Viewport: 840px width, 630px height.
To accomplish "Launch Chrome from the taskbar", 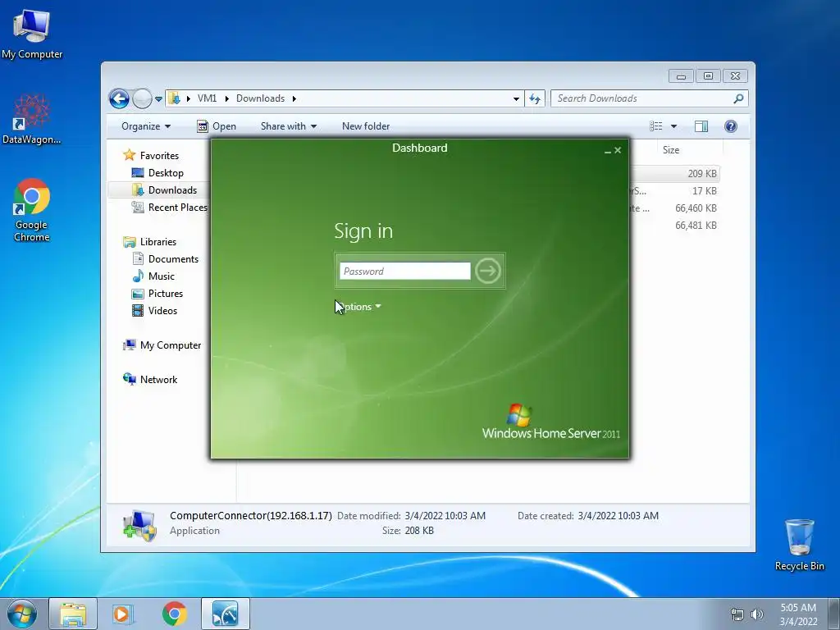I will (x=174, y=614).
